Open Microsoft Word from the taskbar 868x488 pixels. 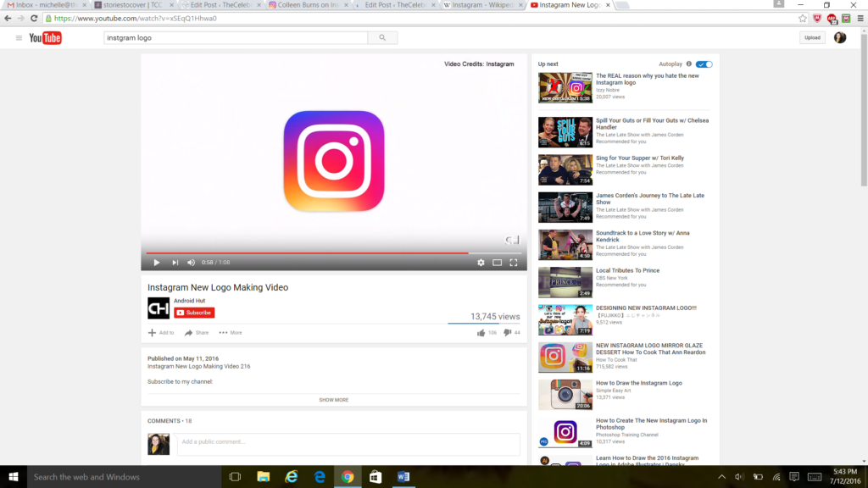point(403,477)
